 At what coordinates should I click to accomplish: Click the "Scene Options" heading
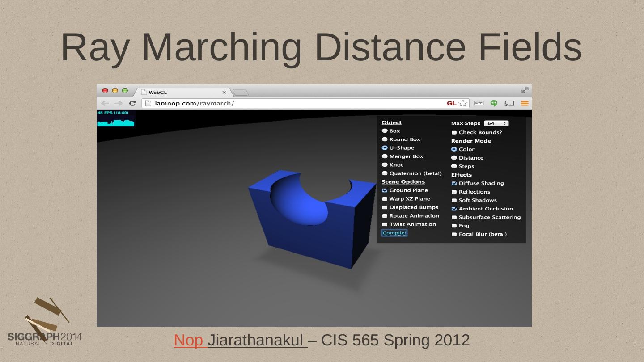point(403,182)
